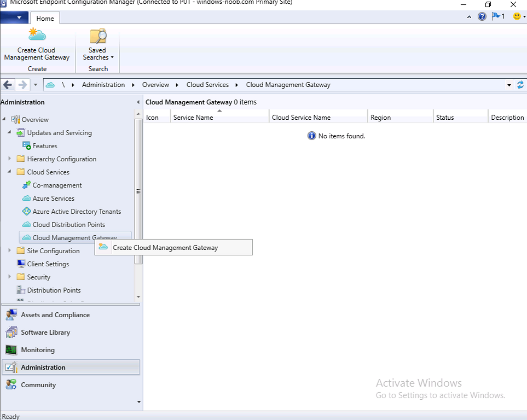Choose Create Cloud Management Gateway context entry
527x420 pixels.
[x=173, y=247]
